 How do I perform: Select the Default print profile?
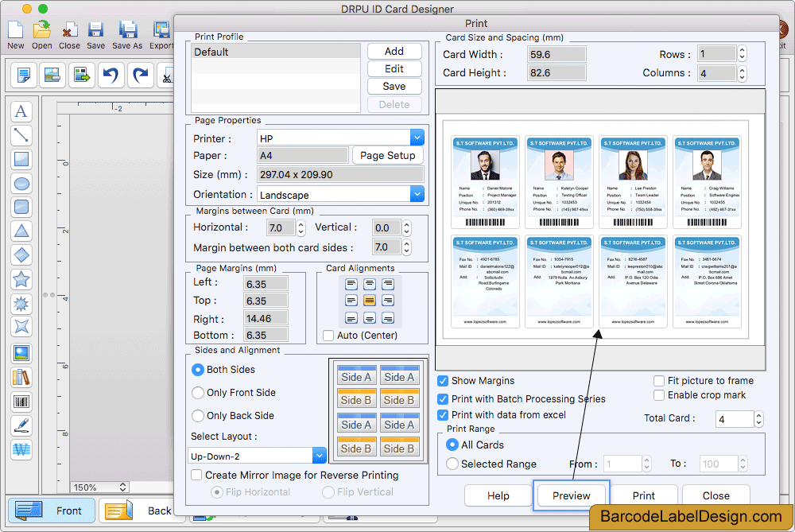276,52
